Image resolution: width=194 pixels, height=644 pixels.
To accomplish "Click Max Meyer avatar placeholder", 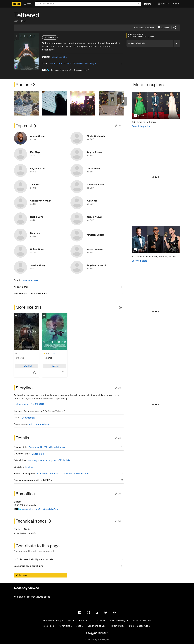I will click(x=20, y=154).
